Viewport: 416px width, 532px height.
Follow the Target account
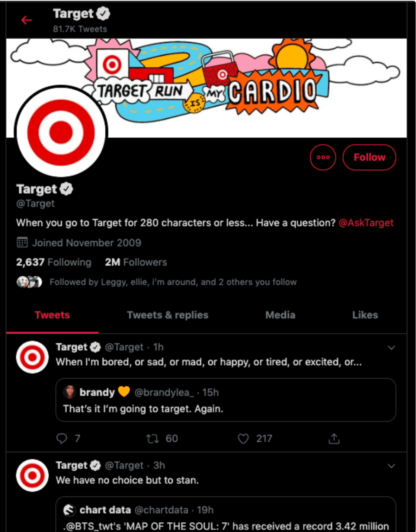369,157
